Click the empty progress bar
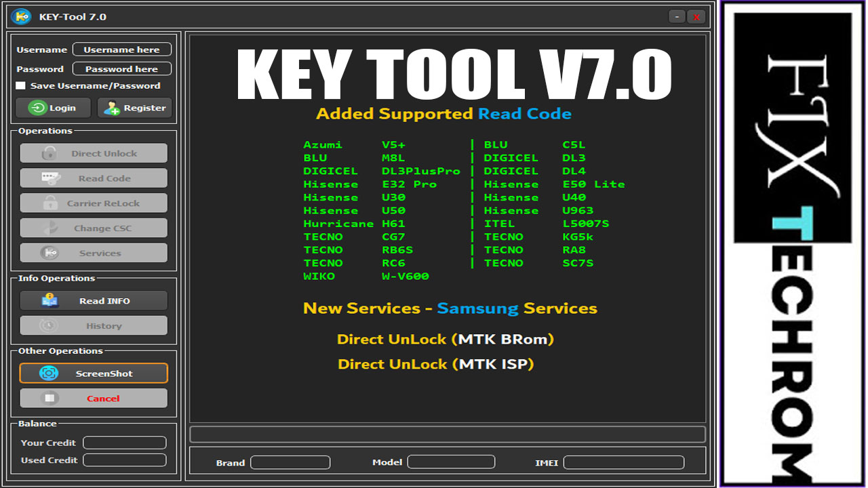The height and width of the screenshot is (488, 868). (448, 434)
